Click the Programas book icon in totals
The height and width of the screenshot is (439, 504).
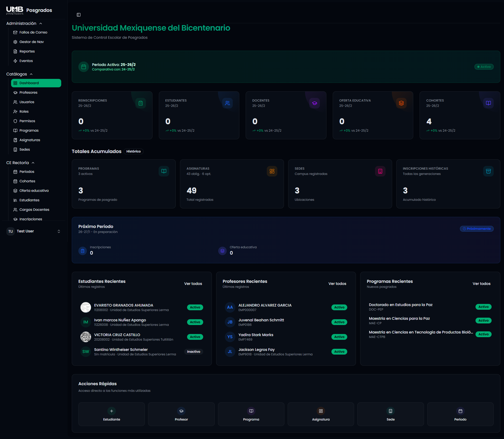click(164, 171)
